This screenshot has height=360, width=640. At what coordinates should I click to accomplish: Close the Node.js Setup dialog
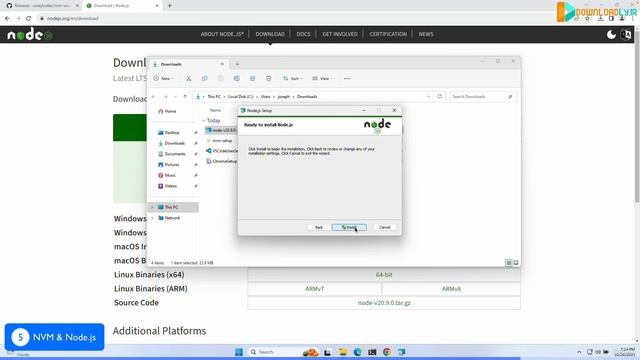(394, 110)
